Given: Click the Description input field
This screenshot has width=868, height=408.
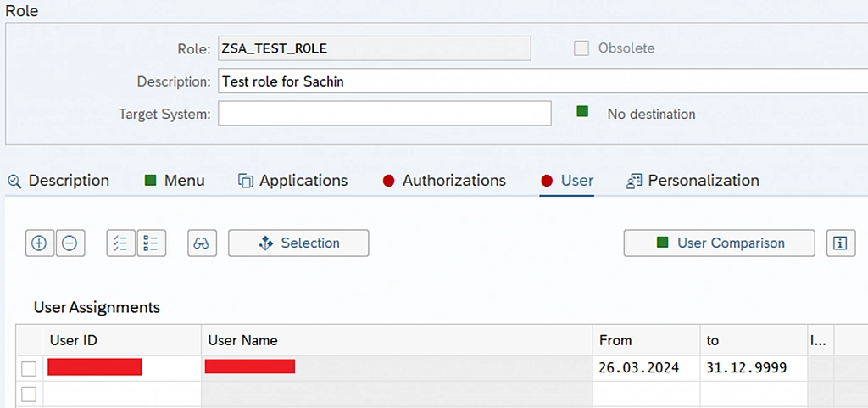Looking at the screenshot, I should (543, 81).
